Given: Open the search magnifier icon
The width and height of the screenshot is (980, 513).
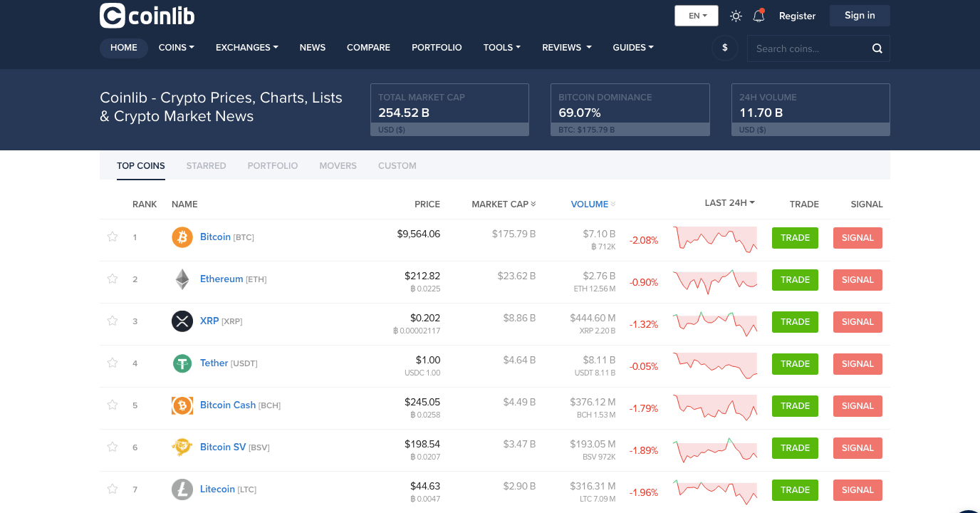Looking at the screenshot, I should [x=877, y=48].
